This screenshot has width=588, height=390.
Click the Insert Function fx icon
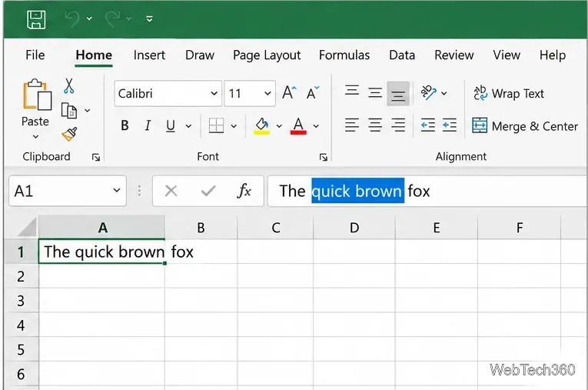244,191
